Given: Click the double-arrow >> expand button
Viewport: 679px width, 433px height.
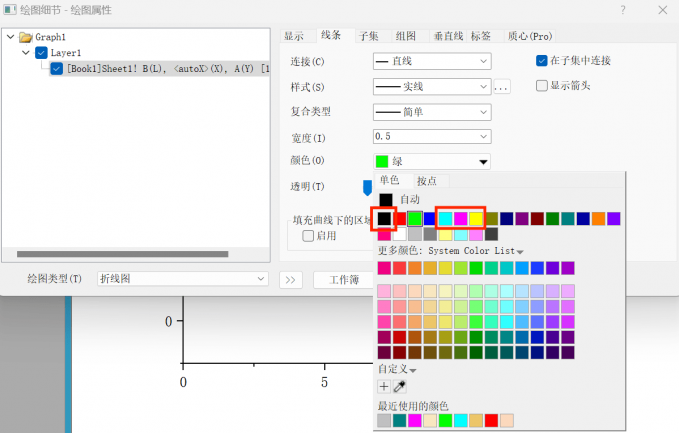Looking at the screenshot, I should (291, 280).
